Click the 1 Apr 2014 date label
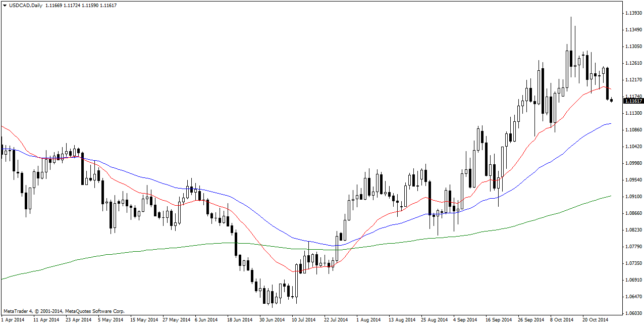Screen dimensions: 644x324 point(13,319)
